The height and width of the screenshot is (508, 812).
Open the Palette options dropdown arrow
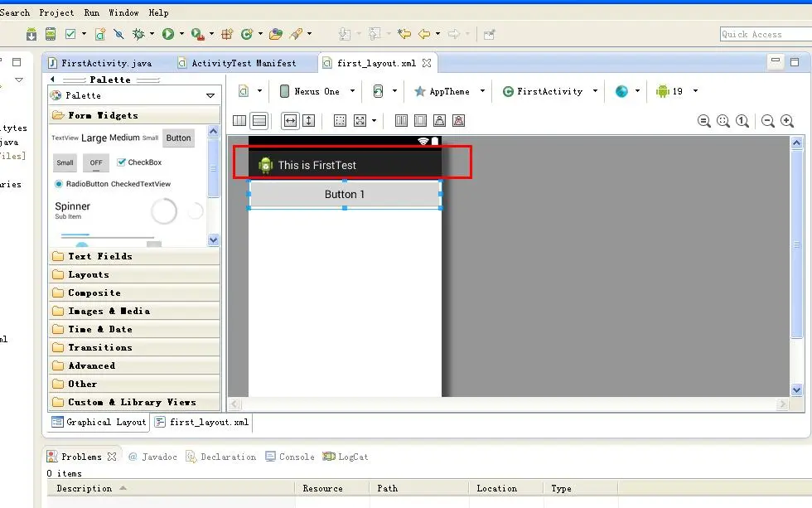(210, 95)
